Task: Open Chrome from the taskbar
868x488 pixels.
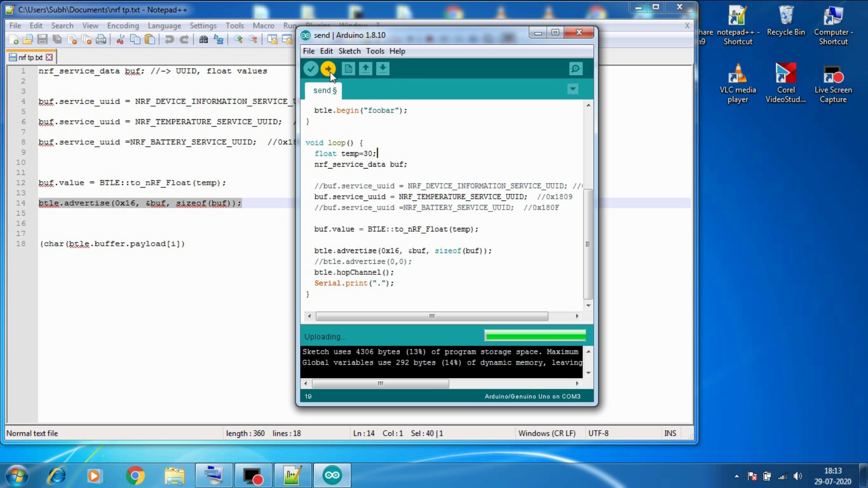Action: click(135, 476)
